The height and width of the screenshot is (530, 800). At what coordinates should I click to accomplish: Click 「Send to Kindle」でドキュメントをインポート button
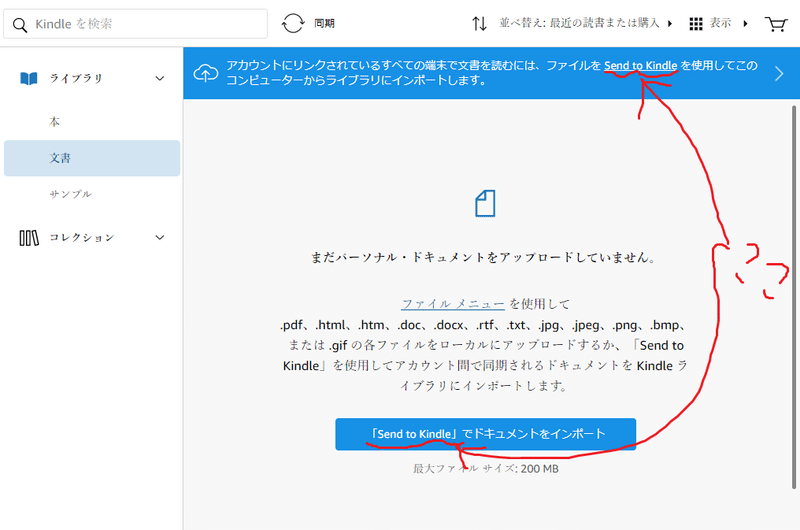[486, 434]
